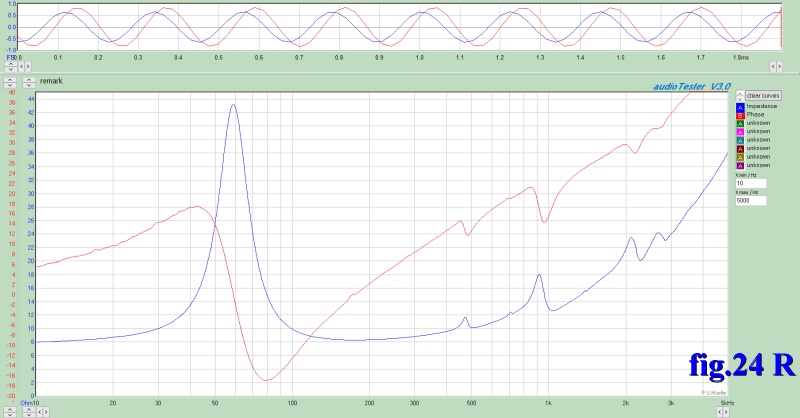Click the dark red unknown curve icon
Screen dimensions: 800x418
(740, 148)
